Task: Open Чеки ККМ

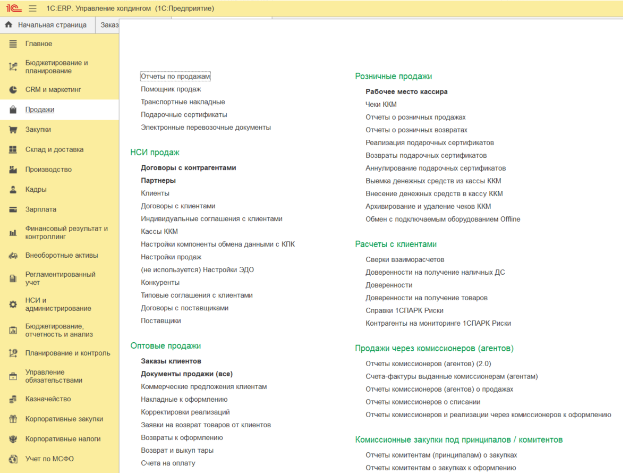Action: (381, 104)
